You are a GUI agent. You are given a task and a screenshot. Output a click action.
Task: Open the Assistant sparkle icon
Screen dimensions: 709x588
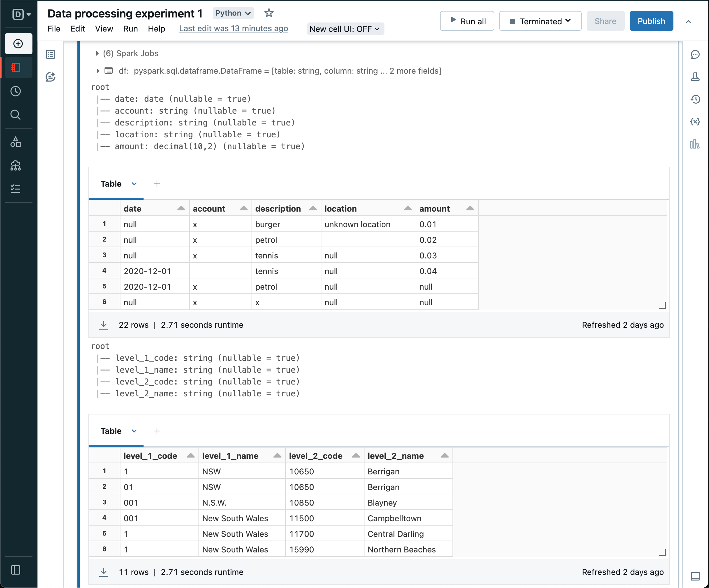click(51, 77)
